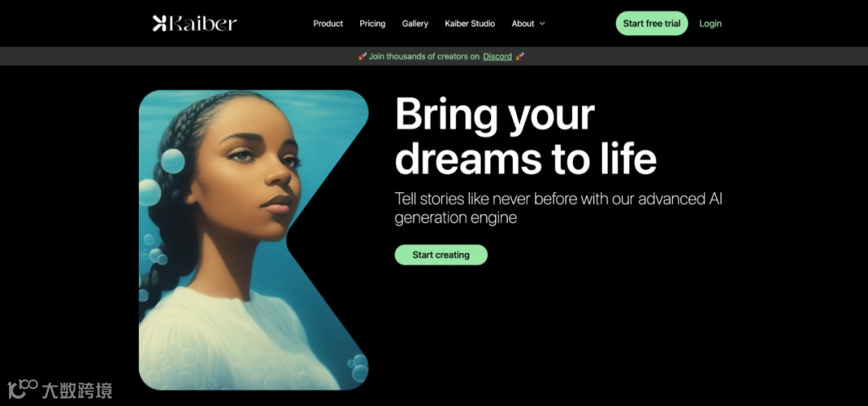Open the Product page from navigation

(x=328, y=23)
